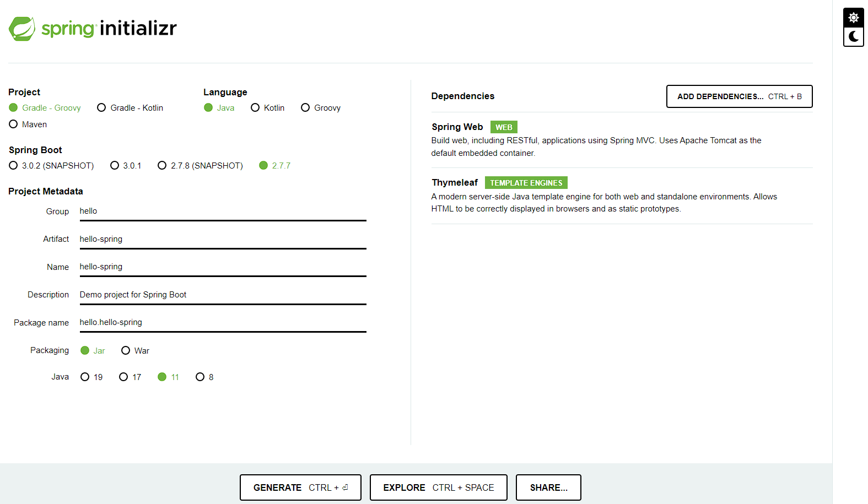The height and width of the screenshot is (504, 868).
Task: Select Spring Boot version 2.7.7
Action: point(274,166)
